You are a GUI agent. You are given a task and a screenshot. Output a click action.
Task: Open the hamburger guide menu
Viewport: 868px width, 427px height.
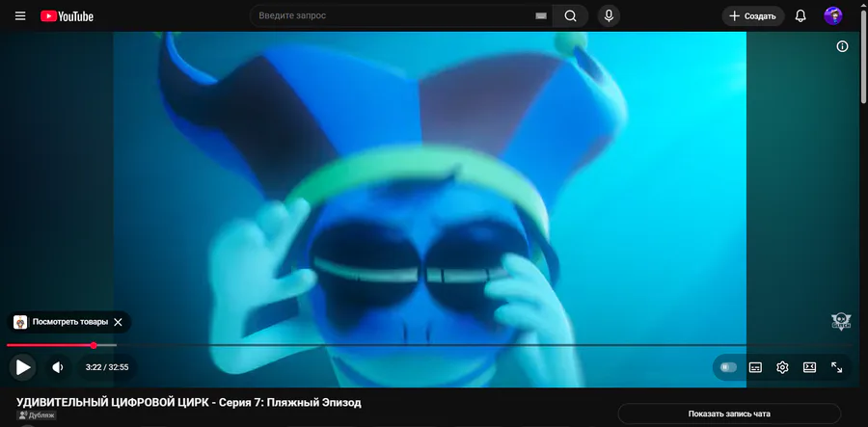click(20, 16)
